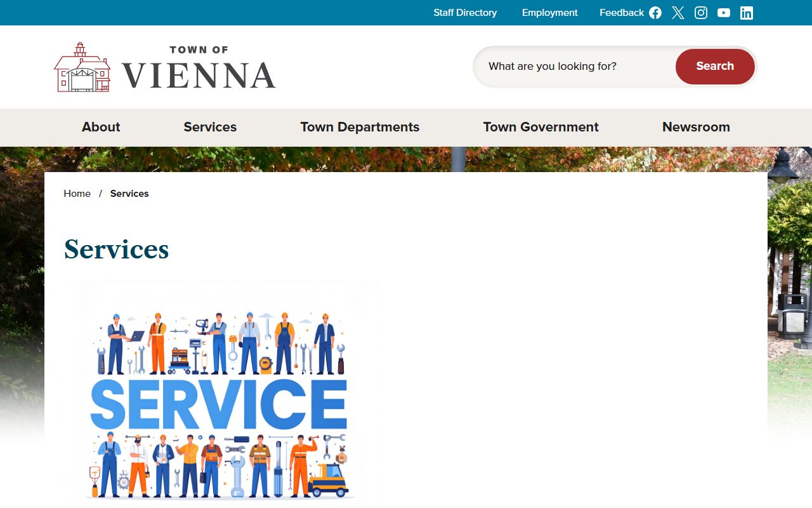Click the SERVICE workers illustration image

point(222,394)
